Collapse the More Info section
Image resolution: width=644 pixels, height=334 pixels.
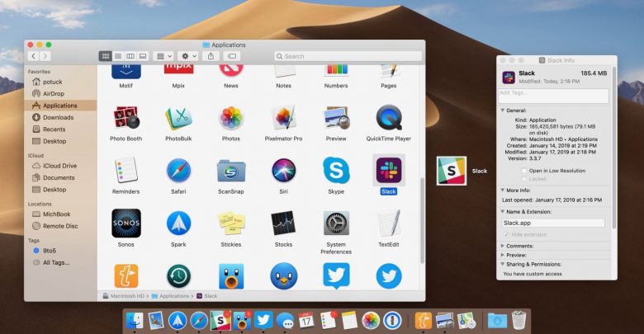tap(502, 191)
